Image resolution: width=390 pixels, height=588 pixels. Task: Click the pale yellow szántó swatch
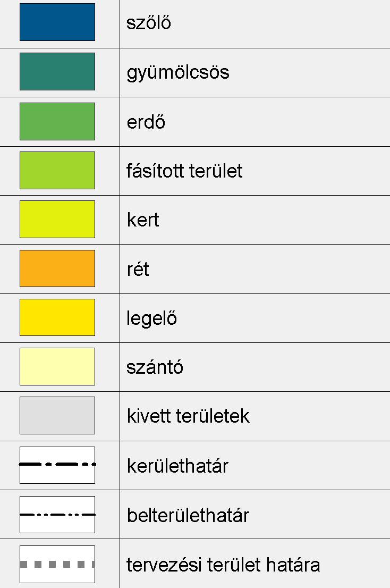(57, 366)
